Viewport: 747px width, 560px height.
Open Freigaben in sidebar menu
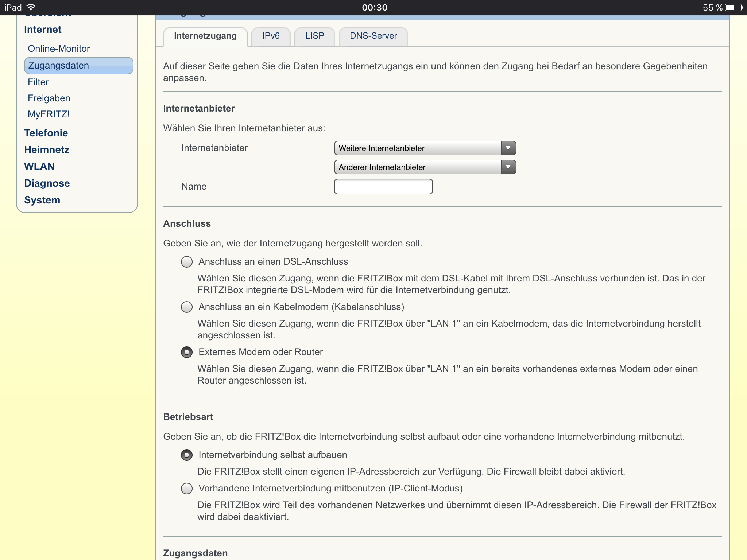click(x=49, y=98)
